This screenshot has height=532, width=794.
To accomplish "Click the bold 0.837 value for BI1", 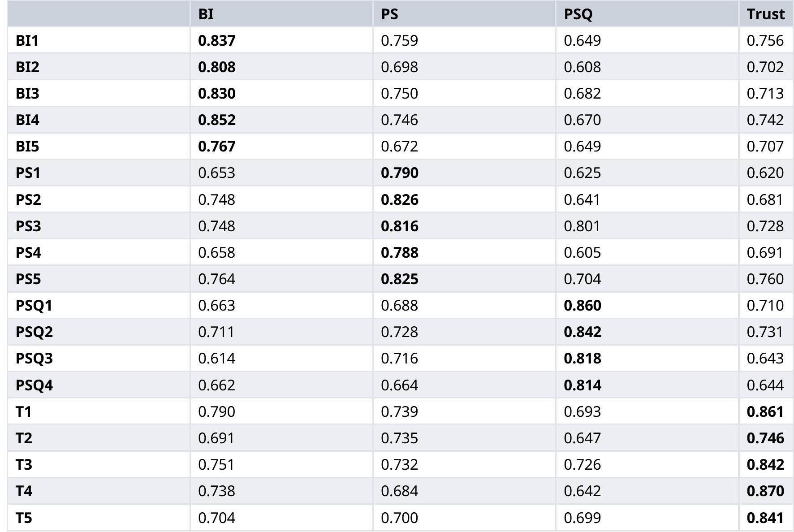I will (x=216, y=41).
